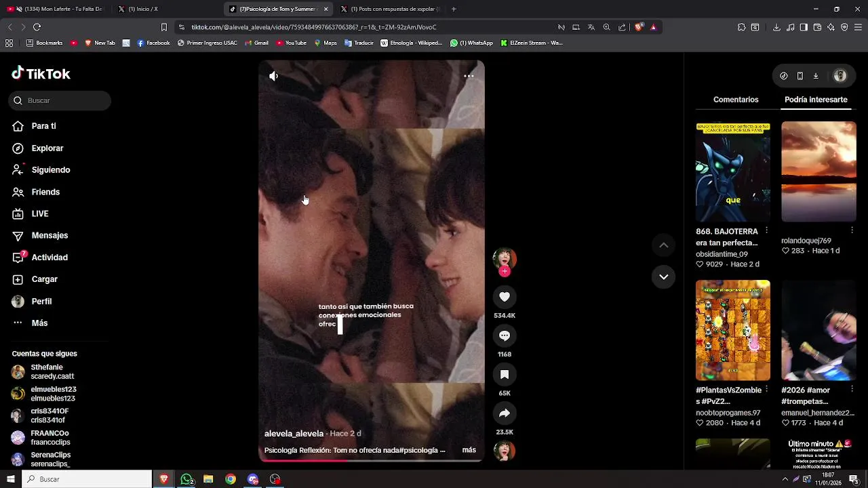
Task: Go to next video with down chevron
Action: tap(664, 277)
